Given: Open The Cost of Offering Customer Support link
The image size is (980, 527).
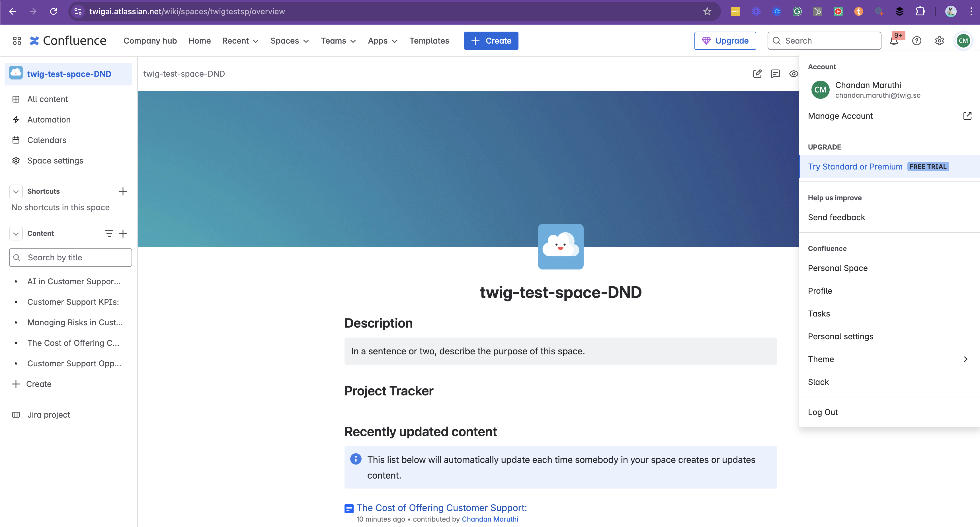Looking at the screenshot, I should tap(441, 508).
